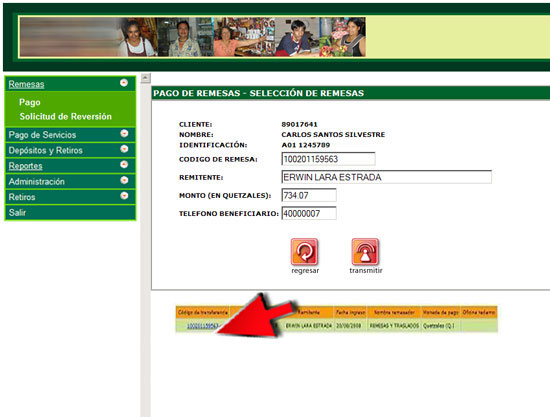Open the Pago submenu item
Viewport: 550px width, 417px height.
30,102
